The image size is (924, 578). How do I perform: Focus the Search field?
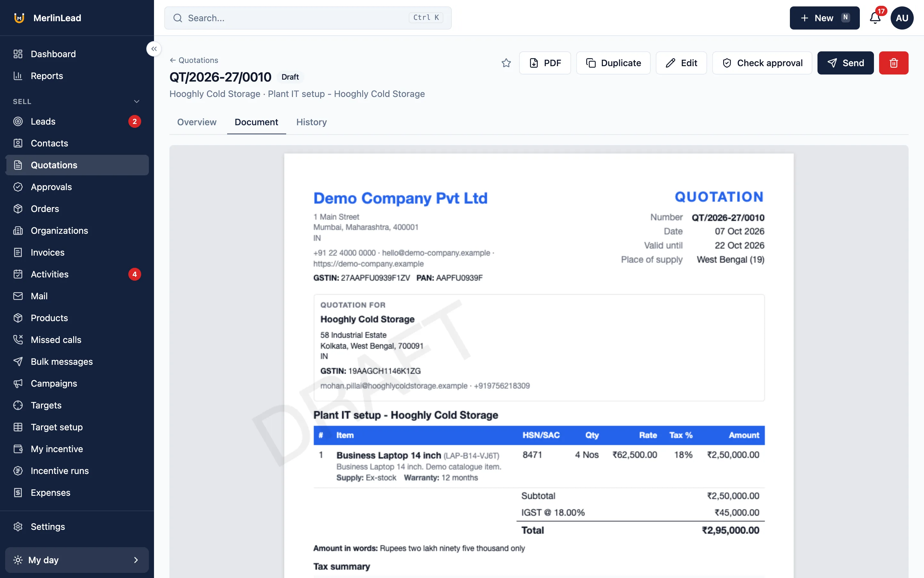pos(308,18)
